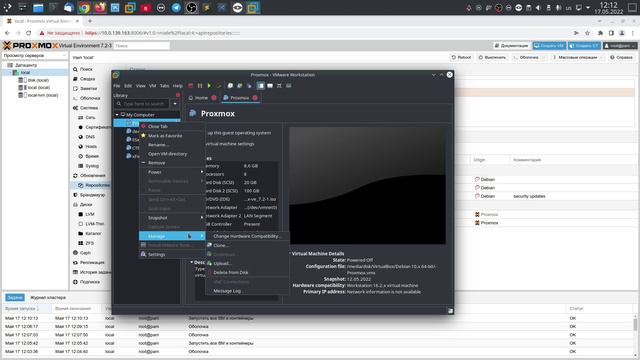
Task: Click the Документация button in Proxmox header
Action: (x=511, y=46)
